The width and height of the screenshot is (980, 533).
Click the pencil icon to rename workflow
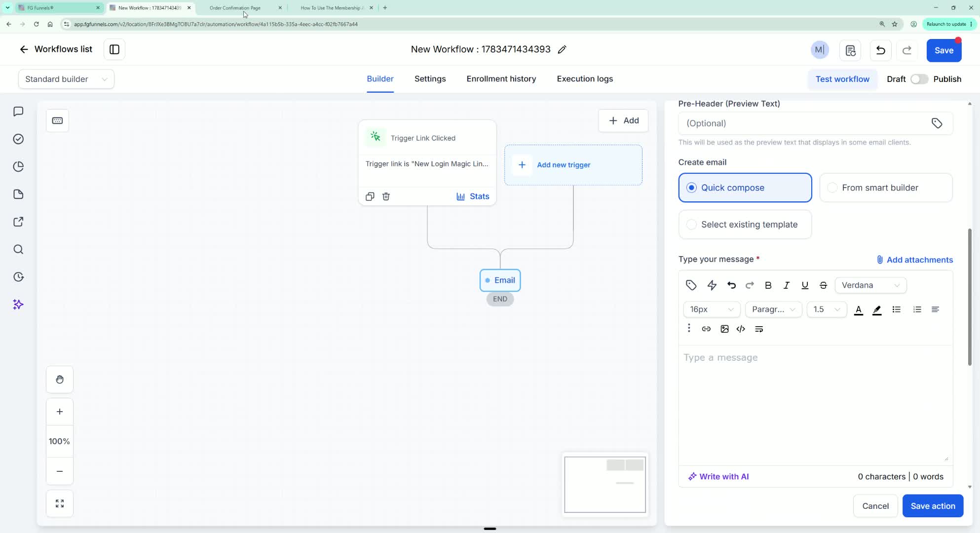562,49
